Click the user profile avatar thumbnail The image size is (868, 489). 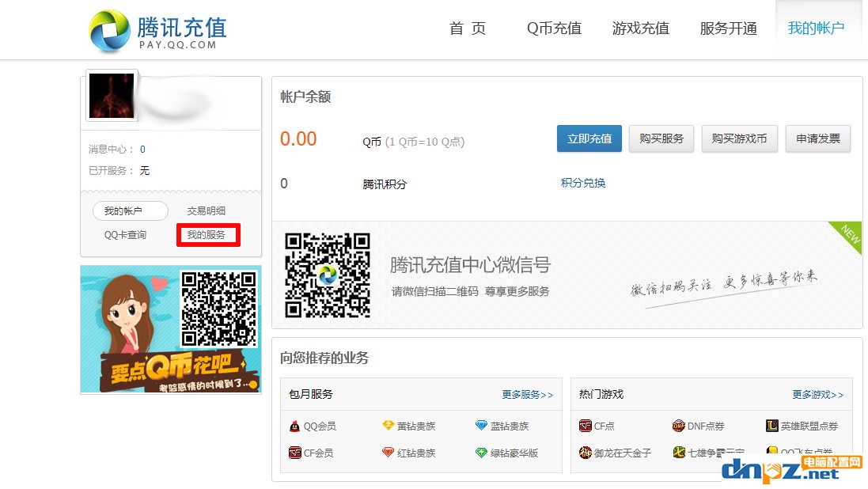112,96
